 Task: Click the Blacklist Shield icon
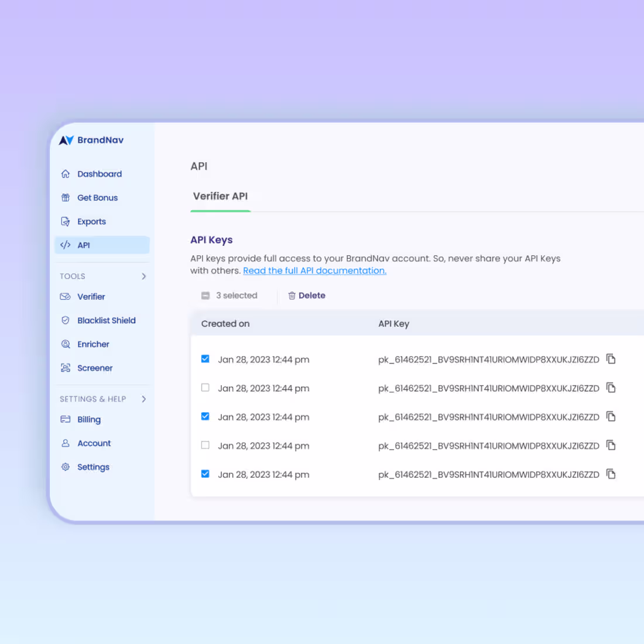[66, 320]
